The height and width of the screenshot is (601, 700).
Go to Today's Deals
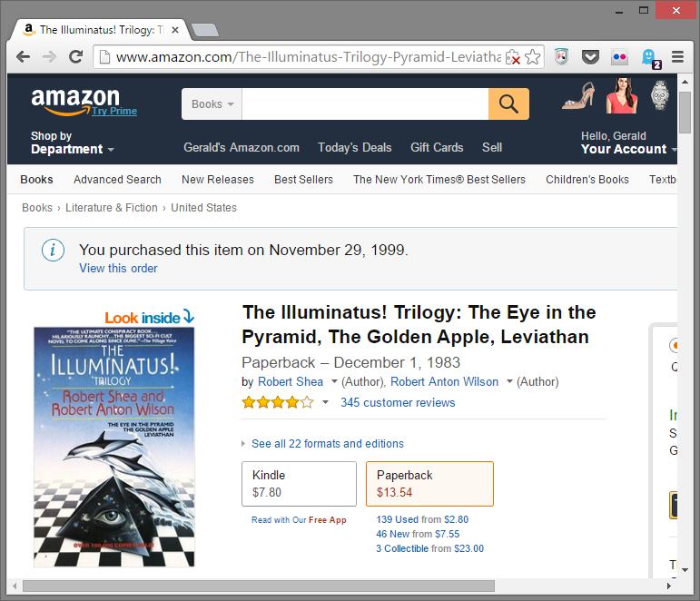pyautogui.click(x=354, y=147)
